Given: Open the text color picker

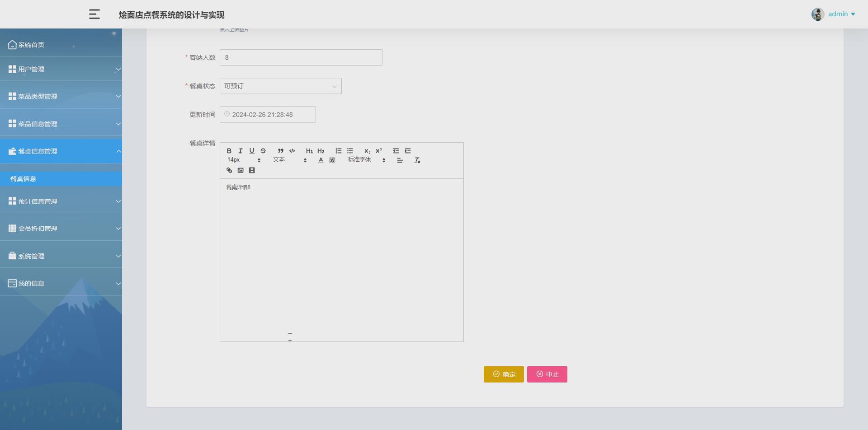Looking at the screenshot, I should [321, 160].
